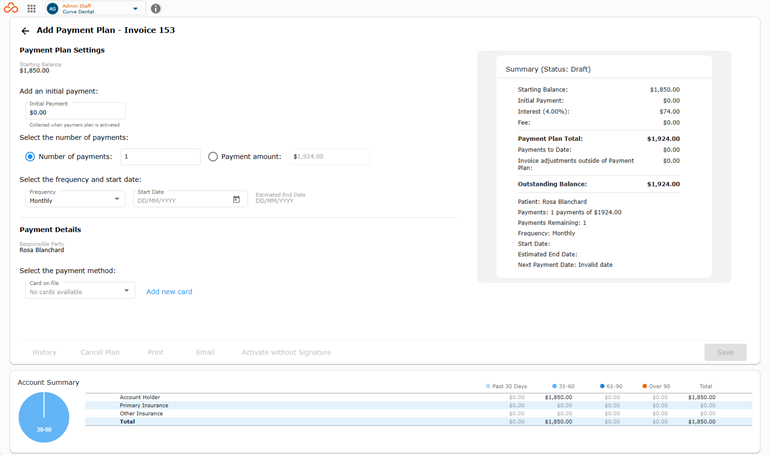The height and width of the screenshot is (455, 770).
Task: Click the Payment amount input field
Action: pyautogui.click(x=329, y=157)
